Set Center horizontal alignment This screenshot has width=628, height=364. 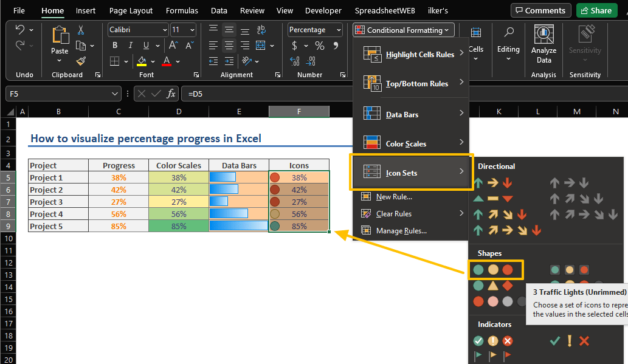[229, 46]
